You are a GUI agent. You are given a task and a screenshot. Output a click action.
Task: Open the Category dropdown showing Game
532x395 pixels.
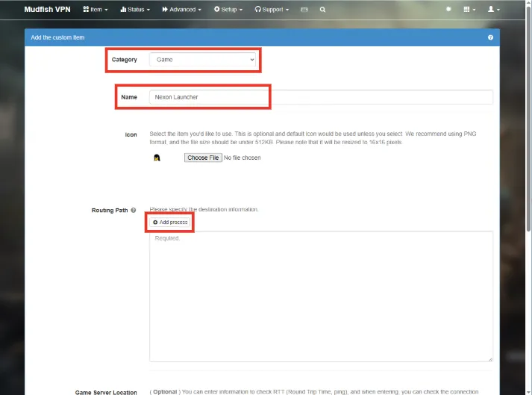(x=202, y=60)
